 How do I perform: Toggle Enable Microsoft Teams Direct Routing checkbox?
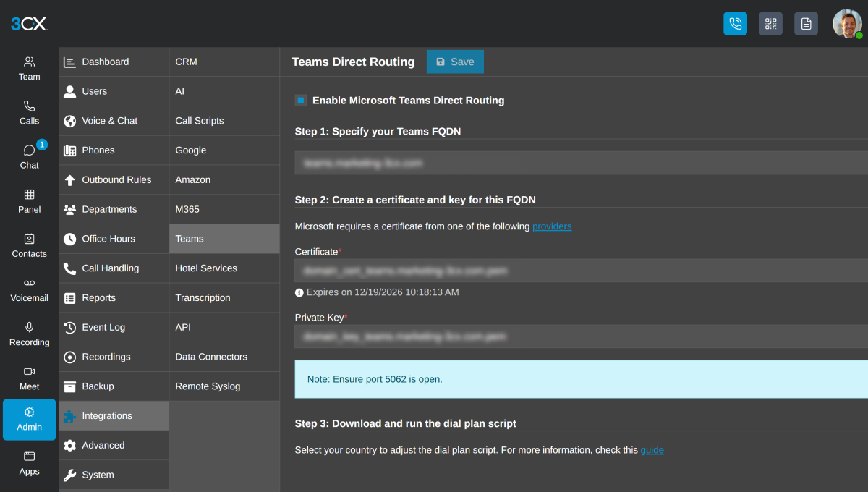point(301,101)
